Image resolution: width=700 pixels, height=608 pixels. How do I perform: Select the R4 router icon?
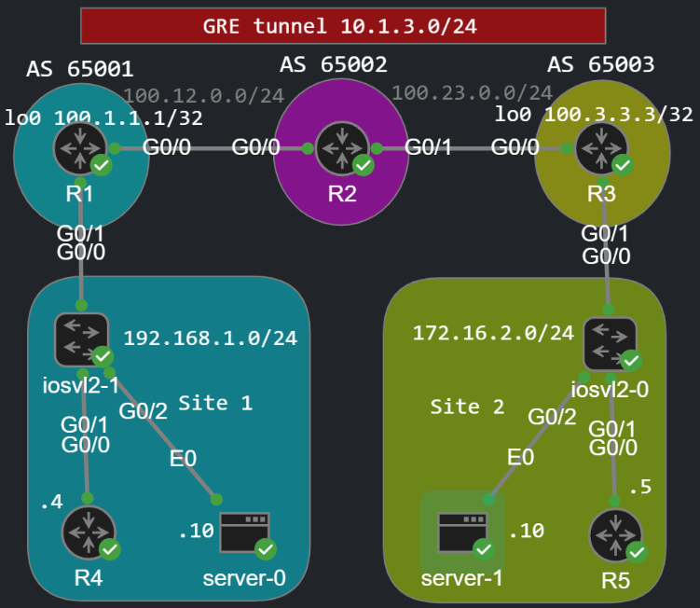pyautogui.click(x=89, y=532)
